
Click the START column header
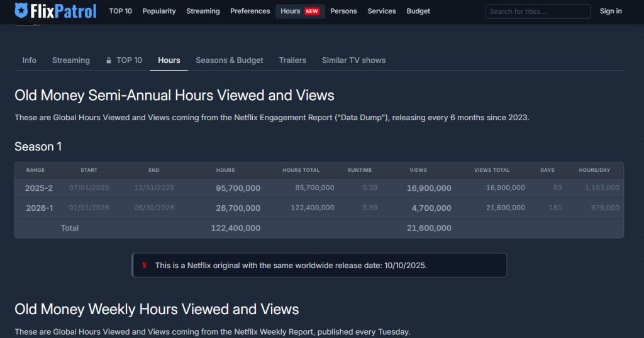(x=89, y=170)
